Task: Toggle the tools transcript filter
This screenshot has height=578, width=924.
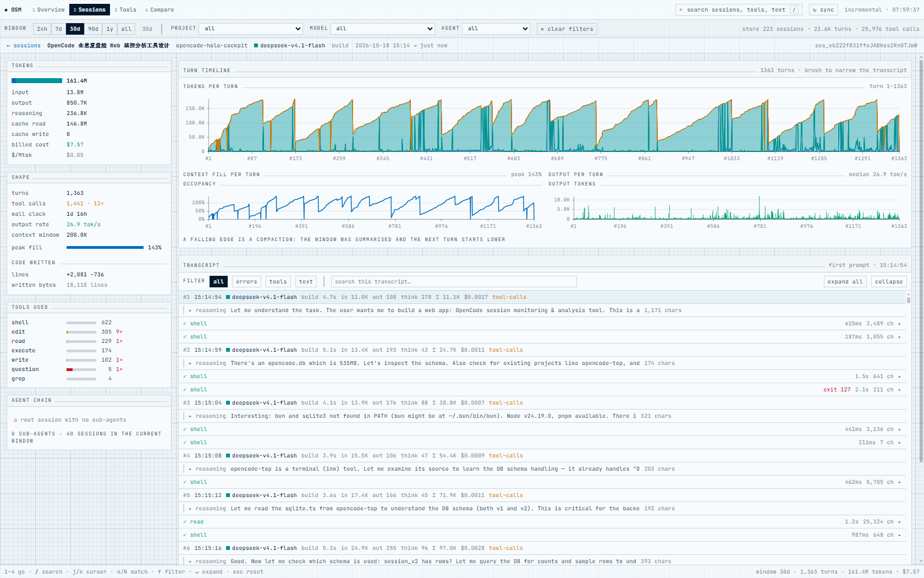Action: [278, 282]
